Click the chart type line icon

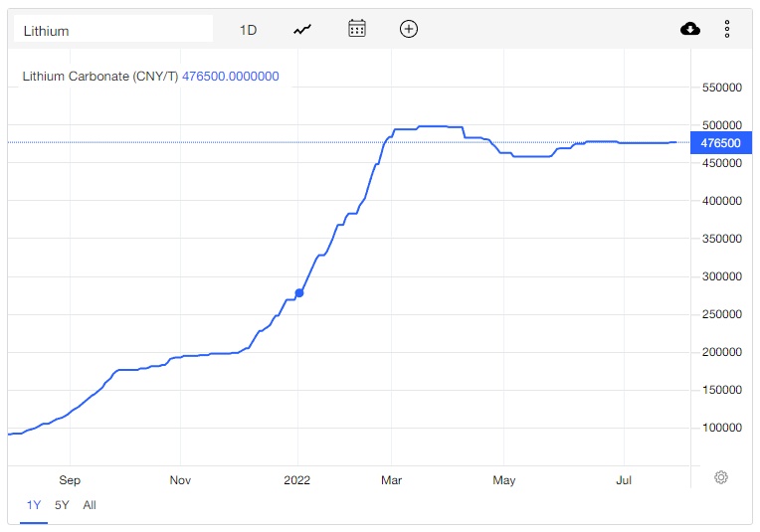pyautogui.click(x=302, y=30)
